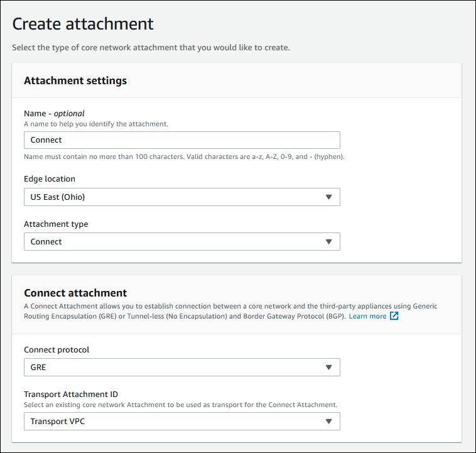The width and height of the screenshot is (476, 453).
Task: Click the Name - optional label
Action: click(54, 114)
